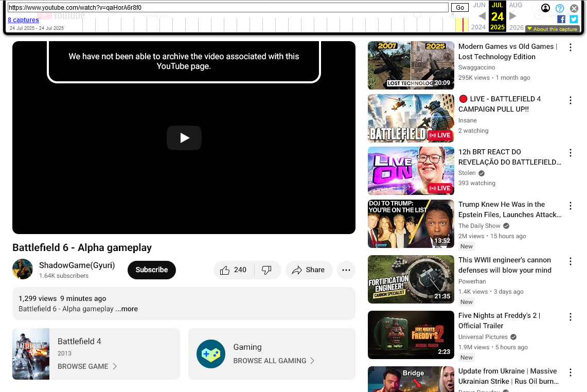The width and height of the screenshot is (587, 392).
Task: Go to next capture arrow
Action: point(513,16)
